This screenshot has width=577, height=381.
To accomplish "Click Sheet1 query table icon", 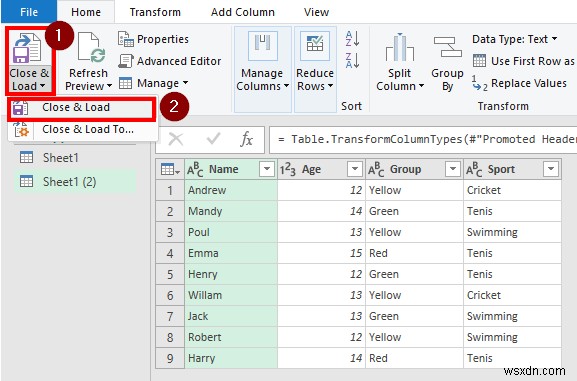I will [x=26, y=158].
